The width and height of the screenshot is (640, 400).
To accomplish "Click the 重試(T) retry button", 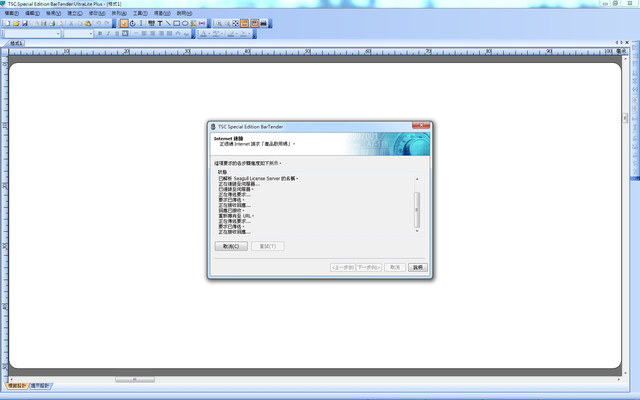I will 268,246.
